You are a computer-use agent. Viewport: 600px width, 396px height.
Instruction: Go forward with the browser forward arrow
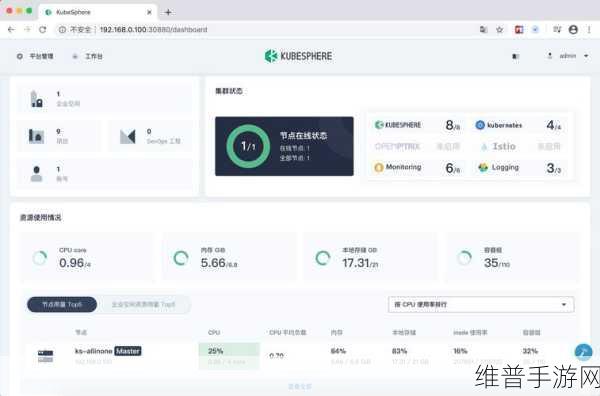pyautogui.click(x=27, y=29)
